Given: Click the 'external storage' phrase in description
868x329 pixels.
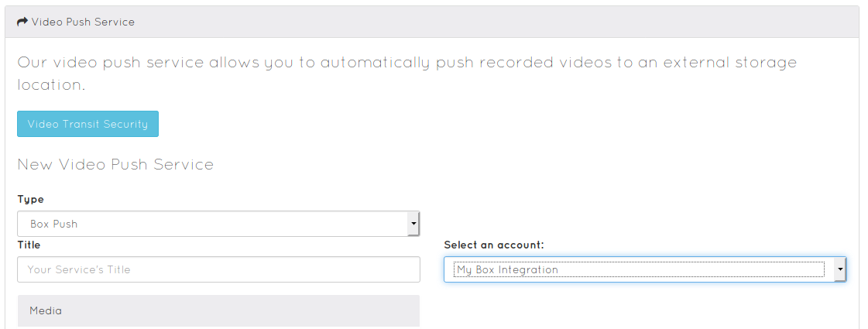Looking at the screenshot, I should pyautogui.click(x=730, y=62).
